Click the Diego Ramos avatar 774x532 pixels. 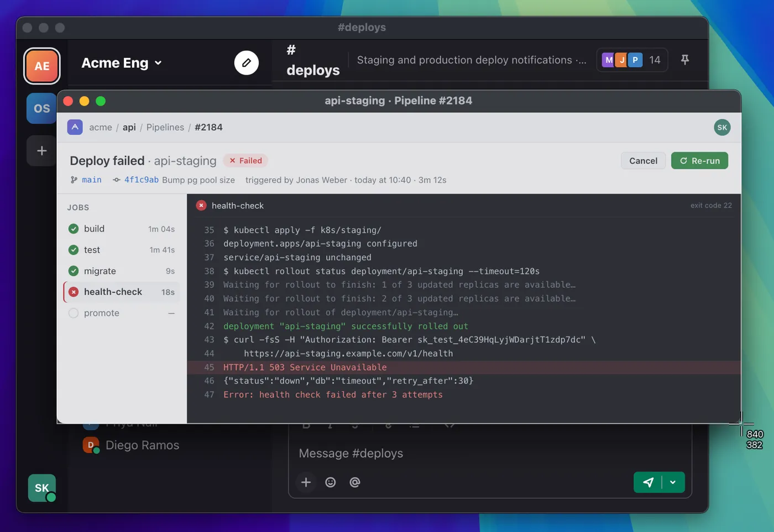point(91,445)
